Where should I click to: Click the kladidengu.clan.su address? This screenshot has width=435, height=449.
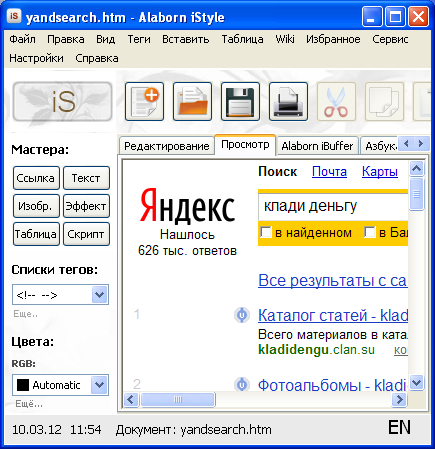pos(316,350)
